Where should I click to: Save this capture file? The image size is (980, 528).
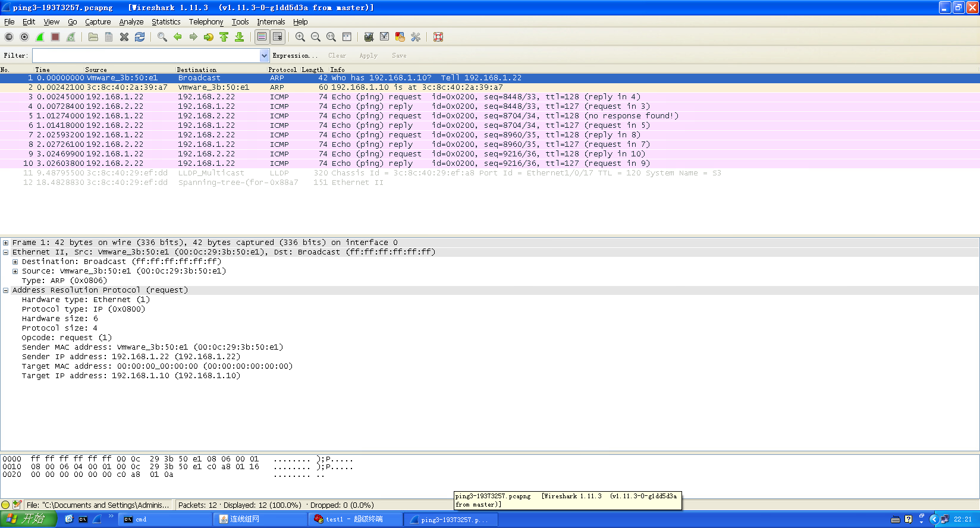(x=109, y=37)
